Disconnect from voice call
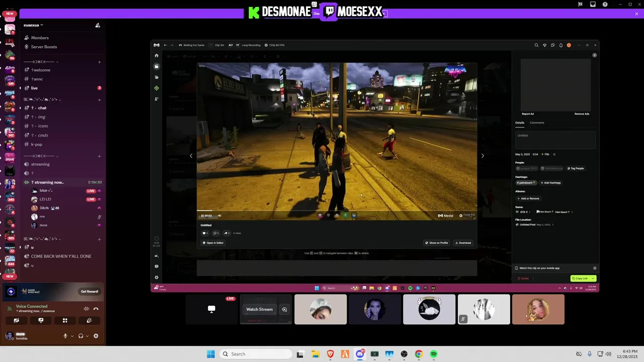This screenshot has height=362, width=644. [96, 309]
